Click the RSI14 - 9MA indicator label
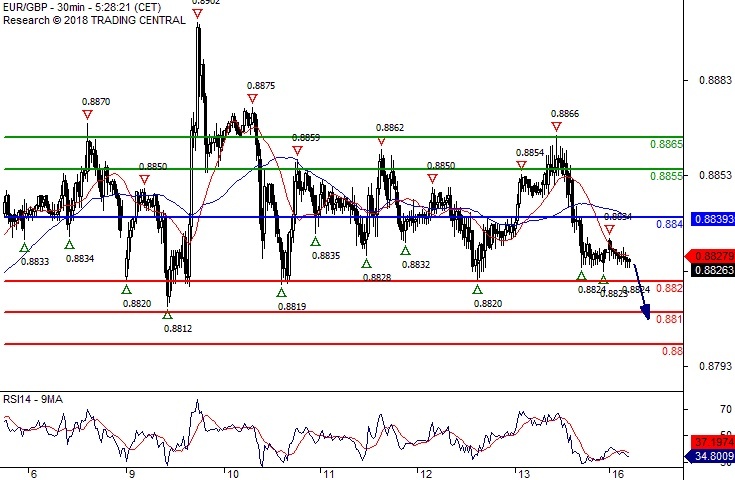 pyautogui.click(x=33, y=399)
